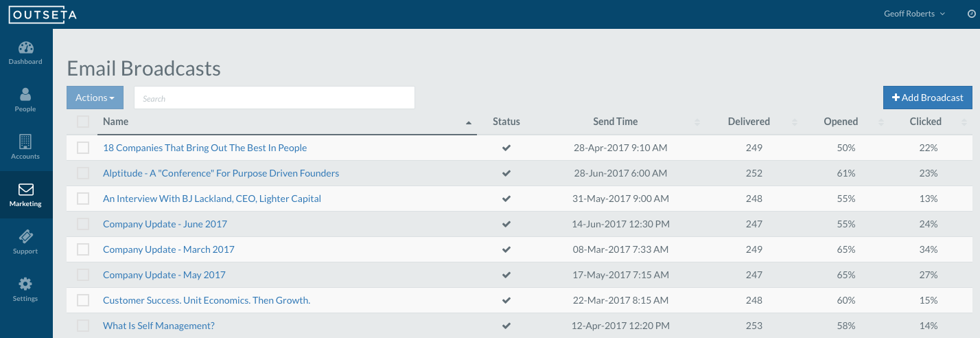Tick the select-all checkbox in table header
The width and height of the screenshot is (980, 338).
click(x=83, y=122)
